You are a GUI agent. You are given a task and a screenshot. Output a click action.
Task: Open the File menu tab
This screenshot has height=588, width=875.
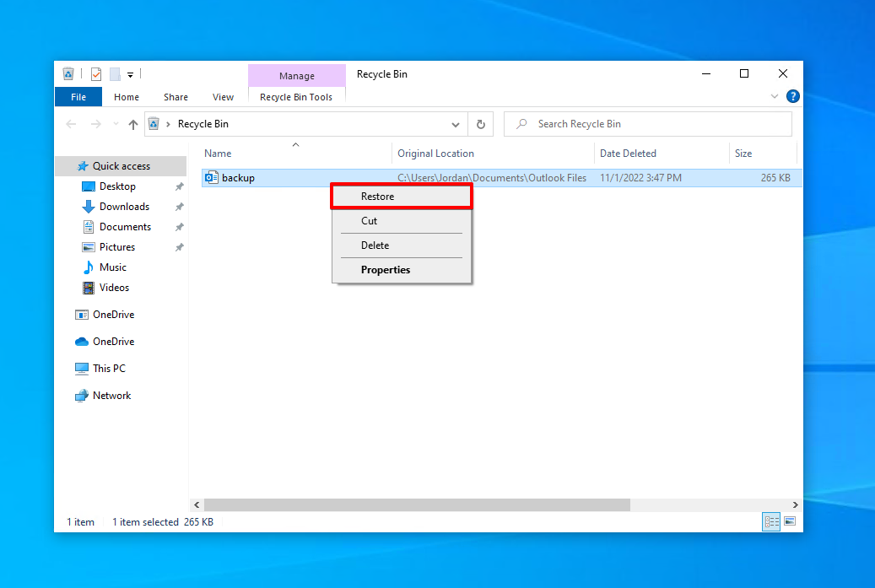tap(78, 97)
